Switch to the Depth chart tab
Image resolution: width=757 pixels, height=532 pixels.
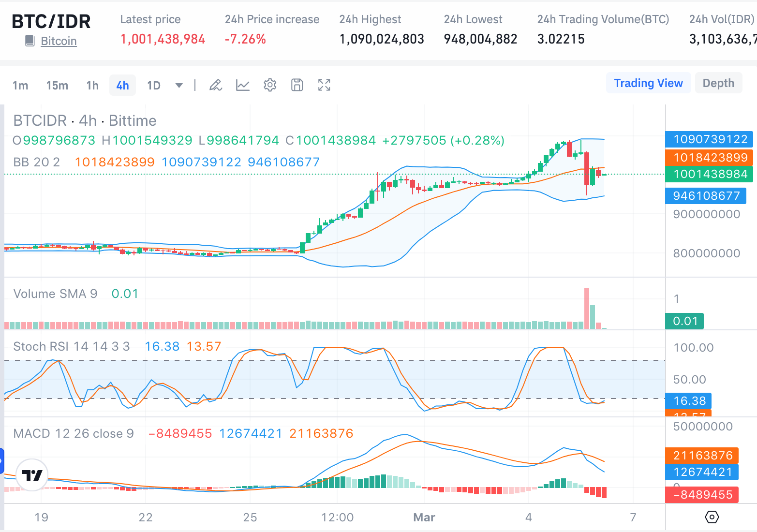718,83
